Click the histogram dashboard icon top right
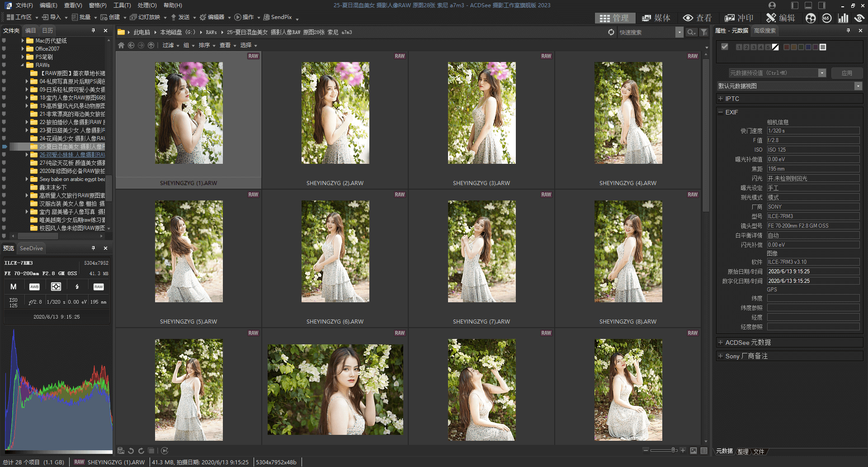Screen dimensions: 868x467 click(x=844, y=18)
